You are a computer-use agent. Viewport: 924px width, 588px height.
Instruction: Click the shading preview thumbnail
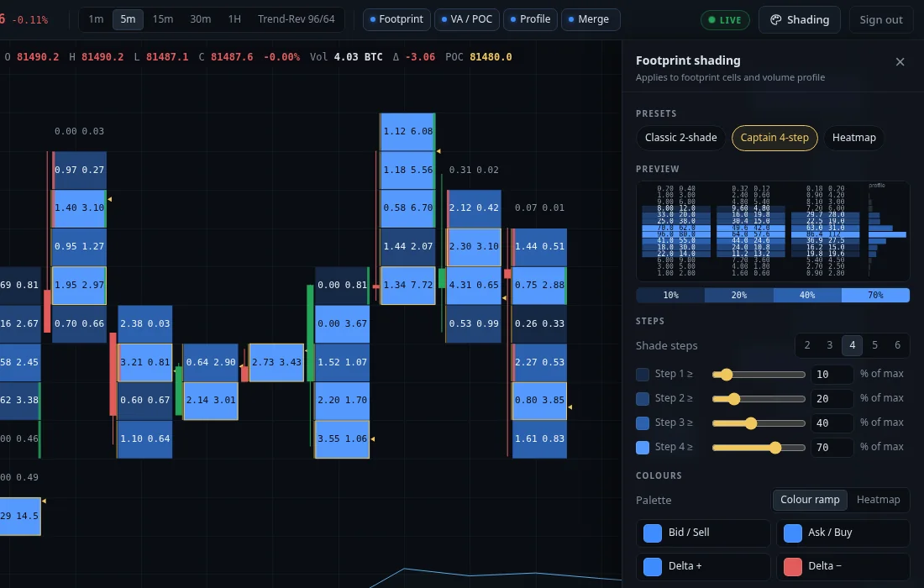pyautogui.click(x=773, y=230)
